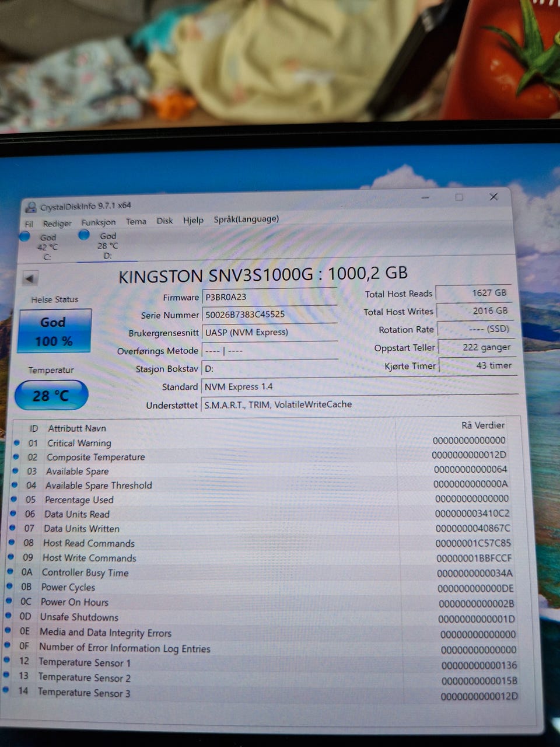560x747 pixels.
Task: Click the ID column header
Action: coord(34,428)
